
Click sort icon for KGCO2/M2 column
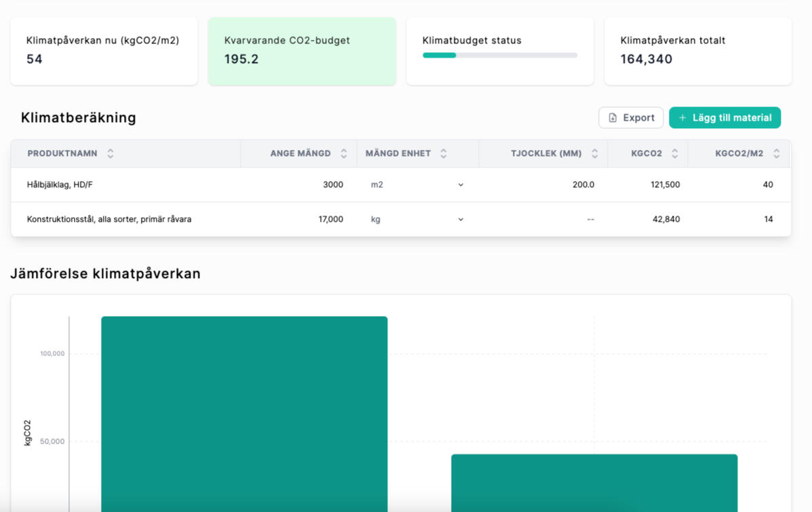[x=777, y=154]
